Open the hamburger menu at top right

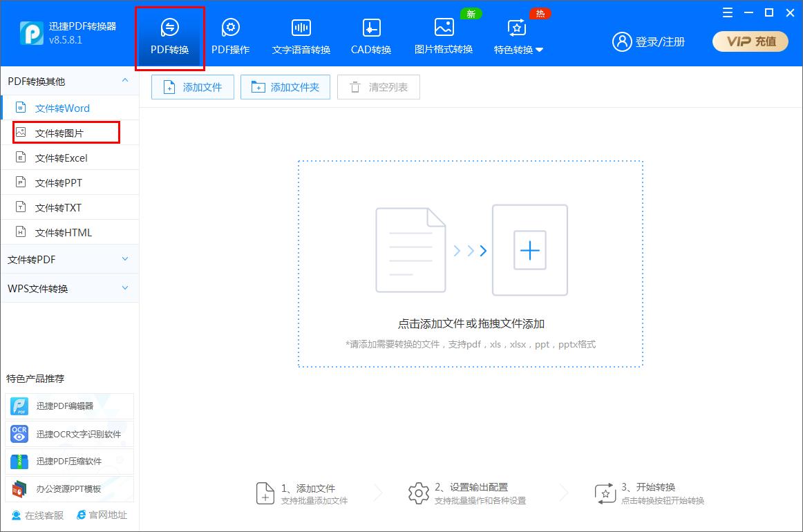726,12
